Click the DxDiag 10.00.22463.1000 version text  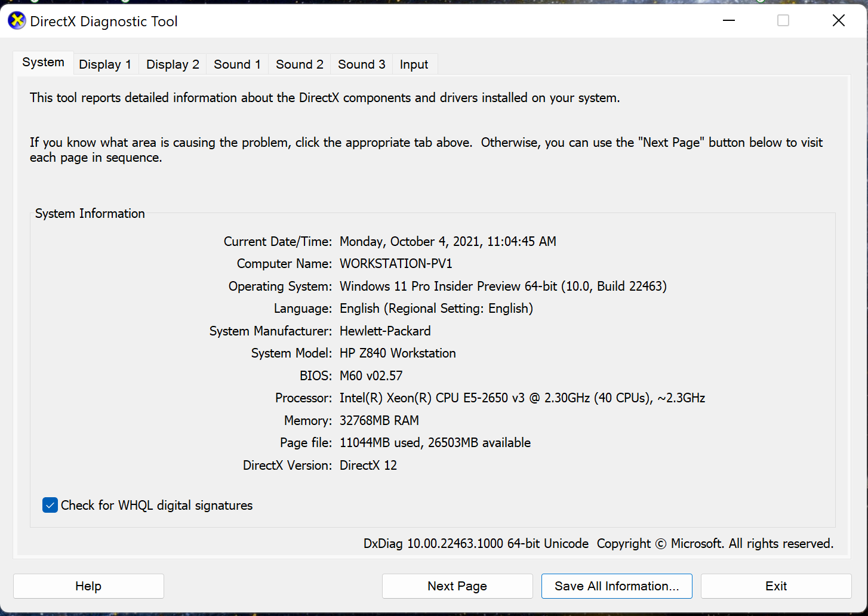pyautogui.click(x=476, y=544)
